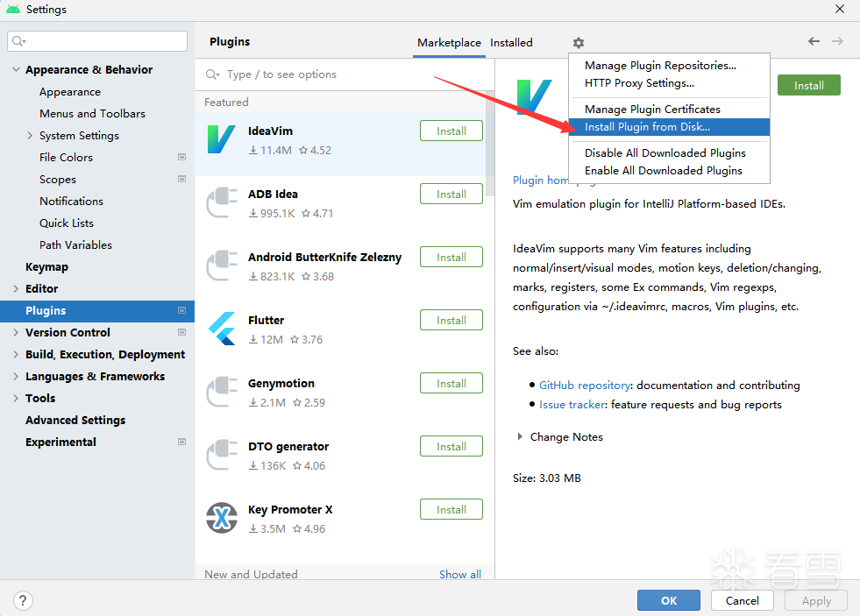
Task: Click the ADB Idea plugin icon
Action: click(222, 202)
